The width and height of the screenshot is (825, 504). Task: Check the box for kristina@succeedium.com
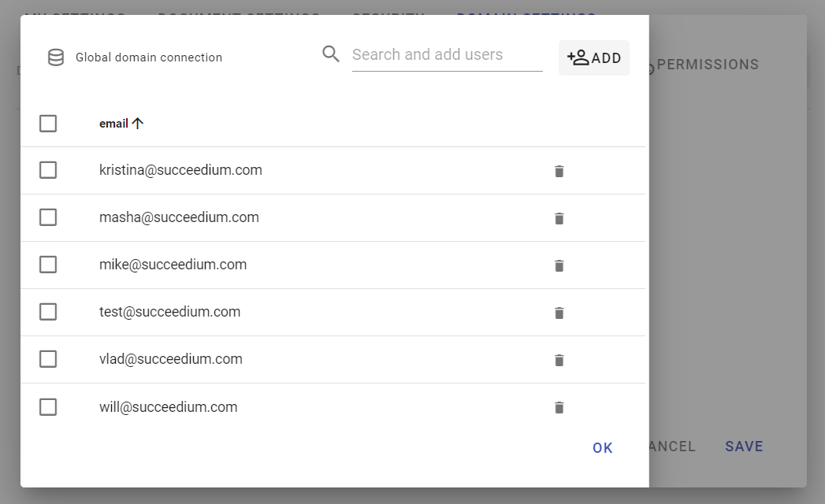point(48,170)
